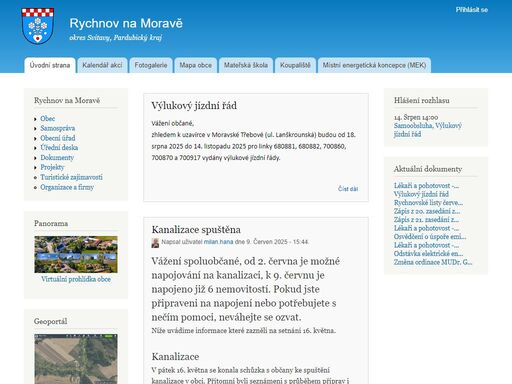The height and width of the screenshot is (384, 512).
Task: Open the Obecní úřad sidebar link
Action: (x=58, y=138)
